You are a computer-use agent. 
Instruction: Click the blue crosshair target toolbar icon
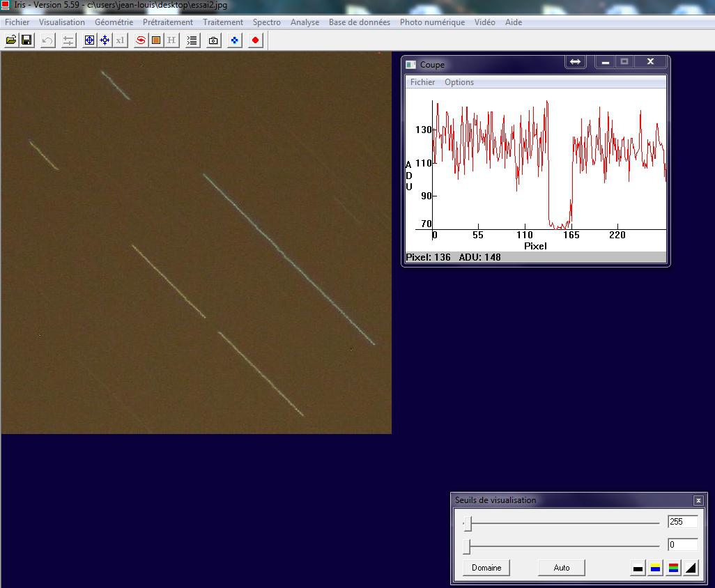[89, 40]
